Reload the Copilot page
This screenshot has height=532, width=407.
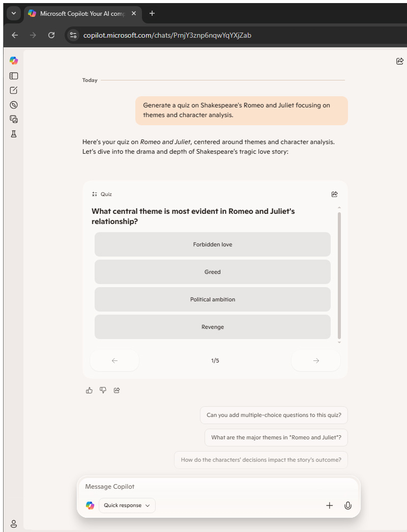(51, 35)
